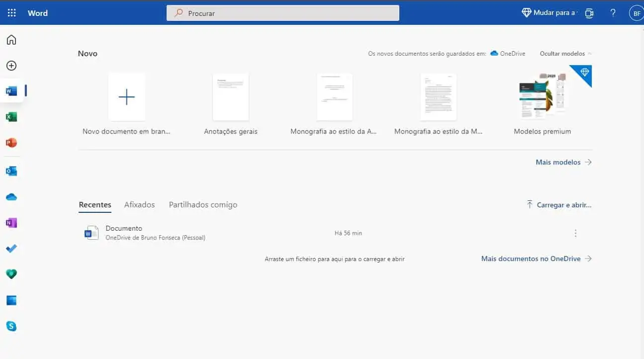Click the OneDrive cloud icon near save location
This screenshot has width=644, height=359.
[494, 53]
